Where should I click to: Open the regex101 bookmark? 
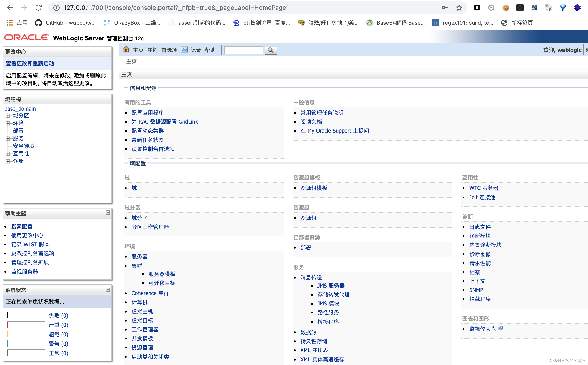[463, 23]
